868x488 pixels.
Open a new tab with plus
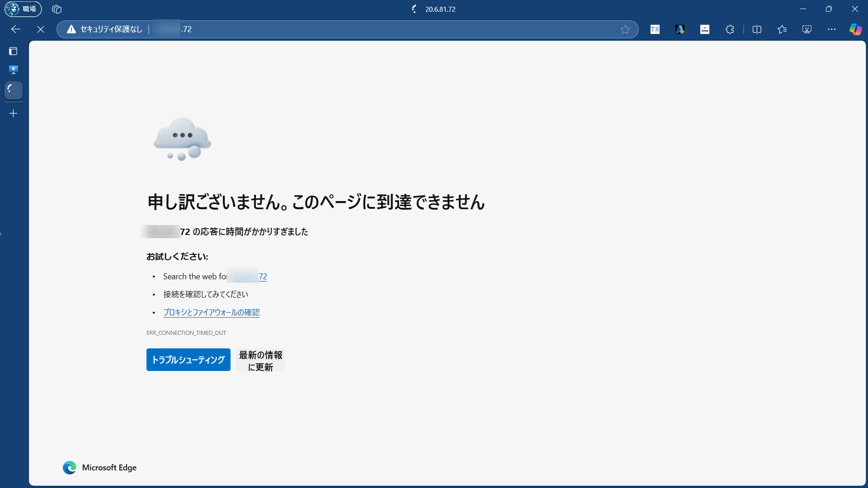[x=13, y=113]
